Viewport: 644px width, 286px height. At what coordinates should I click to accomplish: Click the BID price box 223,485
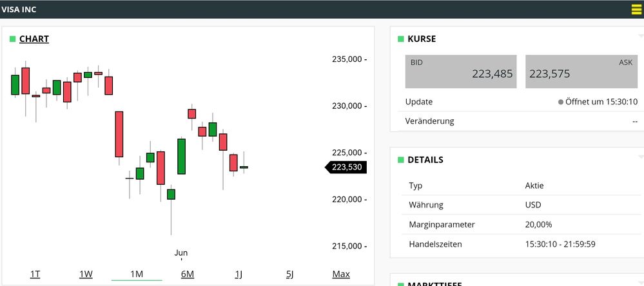(460, 71)
